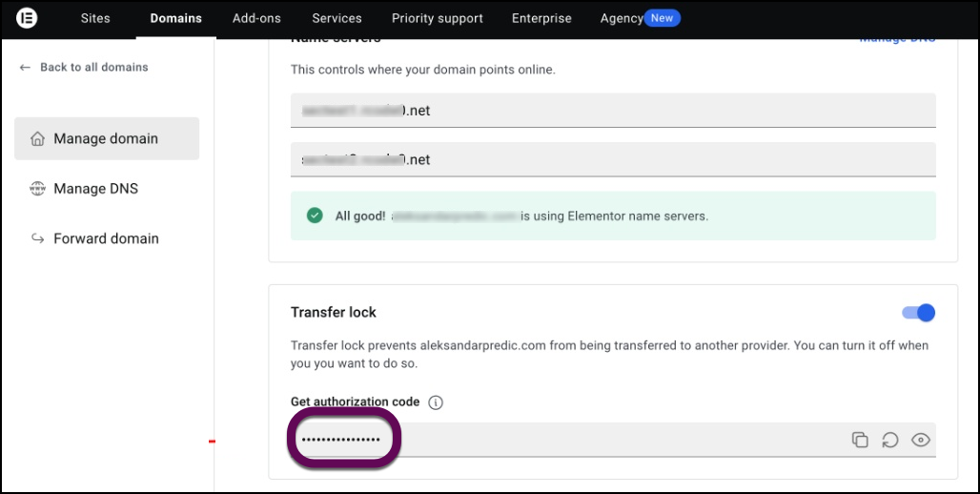Click the first name server field
980x494 pixels.
(x=613, y=111)
